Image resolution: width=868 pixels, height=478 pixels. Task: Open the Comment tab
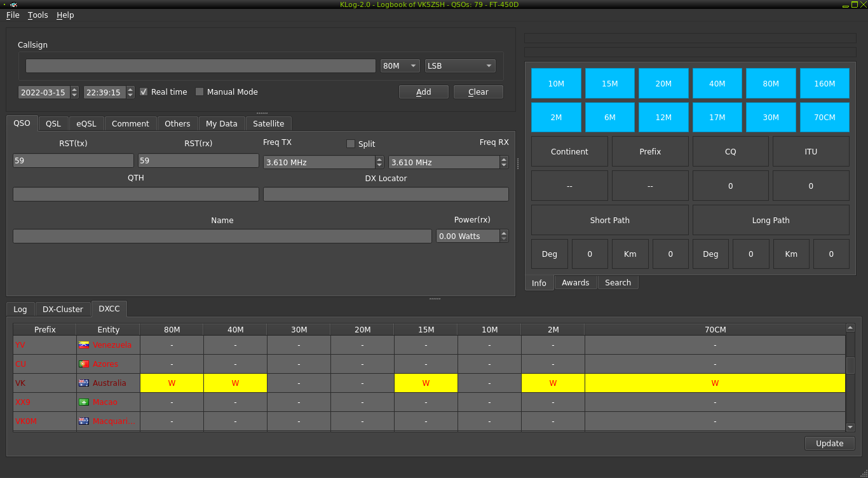130,123
